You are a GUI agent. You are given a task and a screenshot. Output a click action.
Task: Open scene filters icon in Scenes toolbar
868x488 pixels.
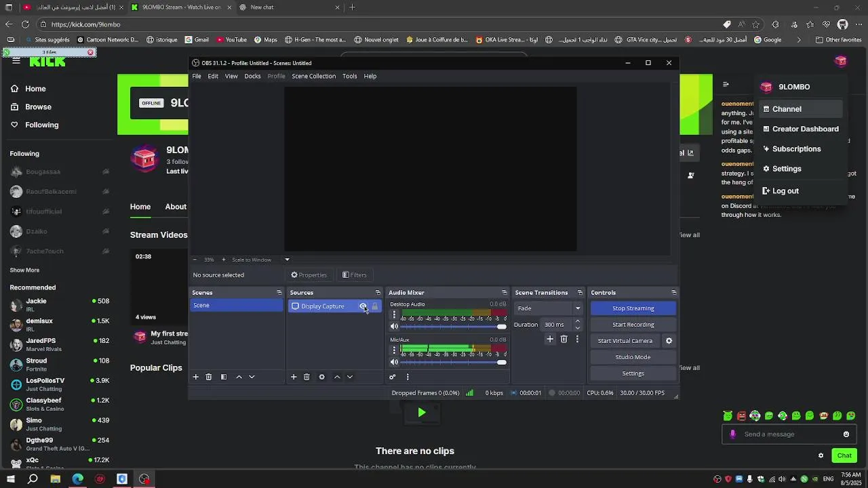(x=224, y=377)
